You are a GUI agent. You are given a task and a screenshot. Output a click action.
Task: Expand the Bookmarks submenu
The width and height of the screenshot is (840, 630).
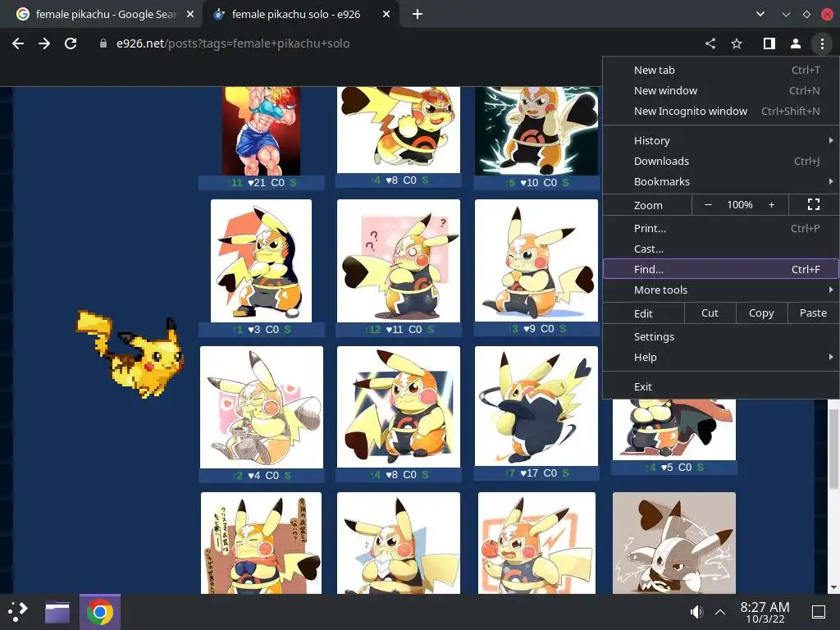721,181
